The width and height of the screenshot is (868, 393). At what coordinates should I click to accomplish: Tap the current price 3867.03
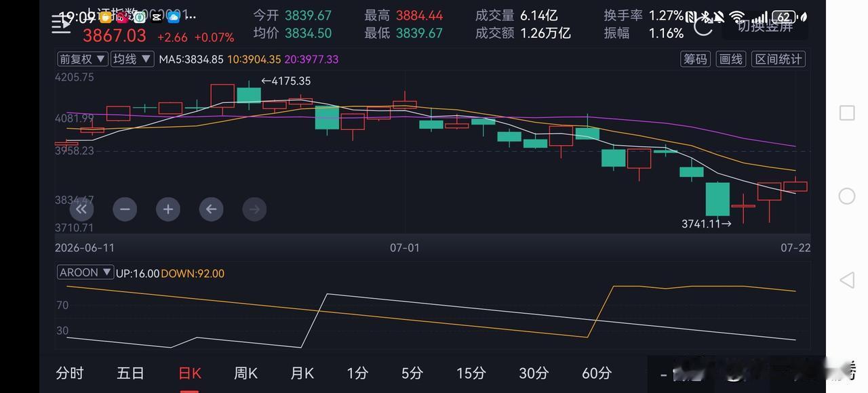114,35
